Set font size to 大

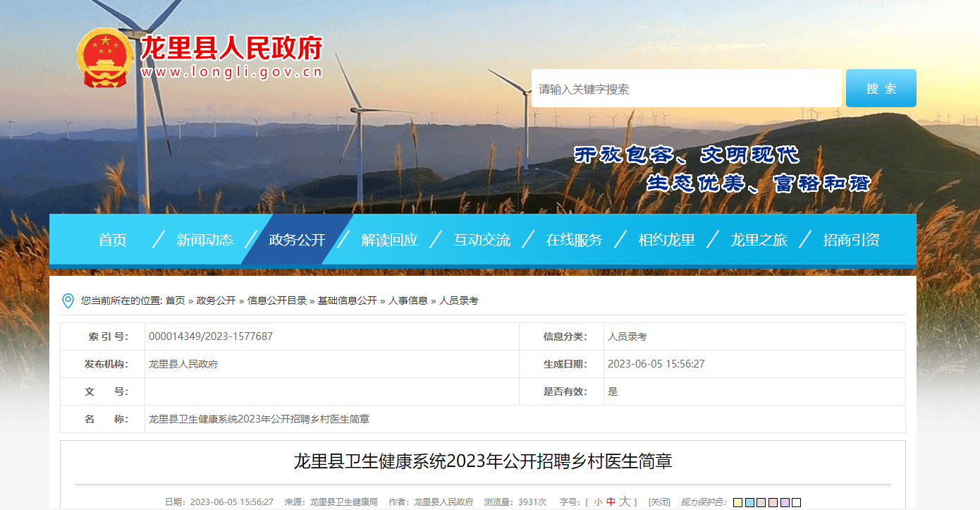[x=625, y=502]
